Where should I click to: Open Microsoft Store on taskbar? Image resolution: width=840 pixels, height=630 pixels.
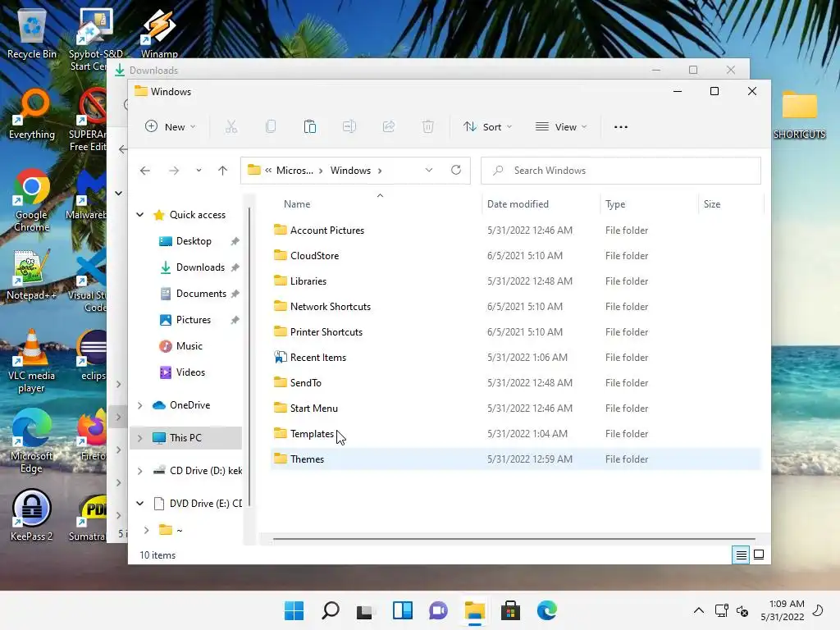coord(510,610)
